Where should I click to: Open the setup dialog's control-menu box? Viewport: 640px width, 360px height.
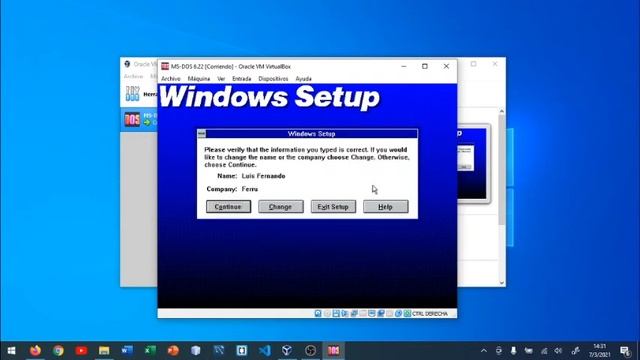tap(202, 133)
